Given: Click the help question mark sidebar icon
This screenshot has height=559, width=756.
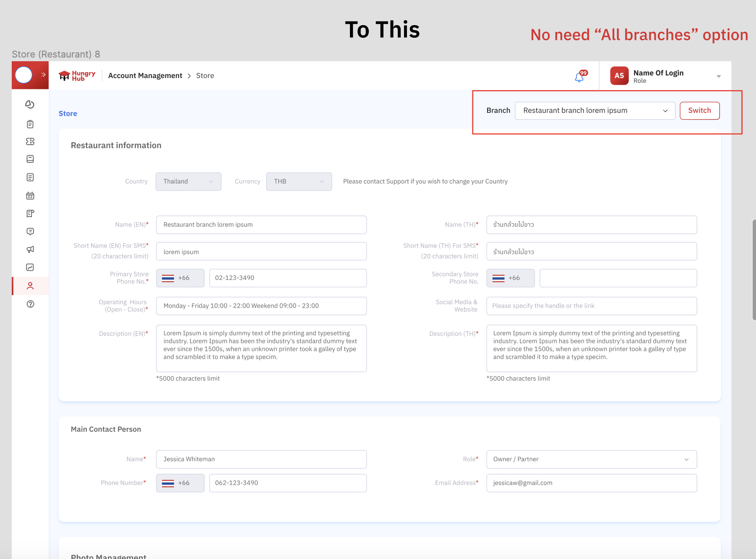Looking at the screenshot, I should 30,304.
